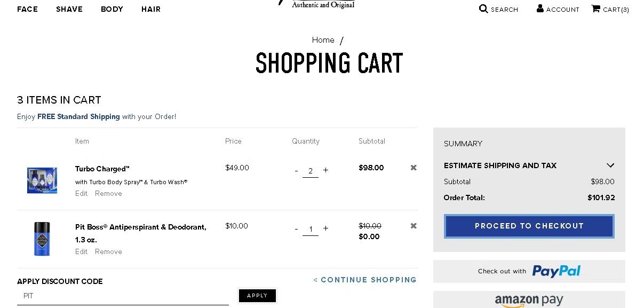644x308 pixels.
Task: Decrease Turbo Charged quantity with minus
Action: coord(296,171)
